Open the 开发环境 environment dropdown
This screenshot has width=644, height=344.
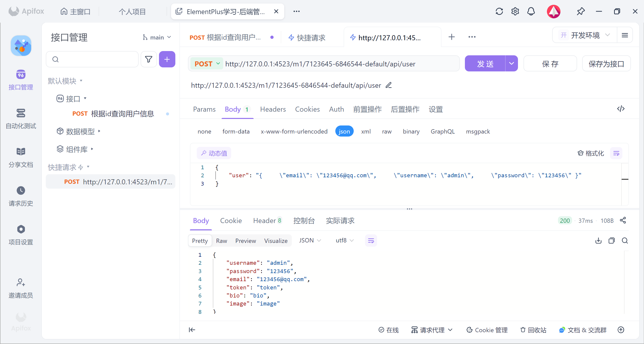pyautogui.click(x=585, y=35)
